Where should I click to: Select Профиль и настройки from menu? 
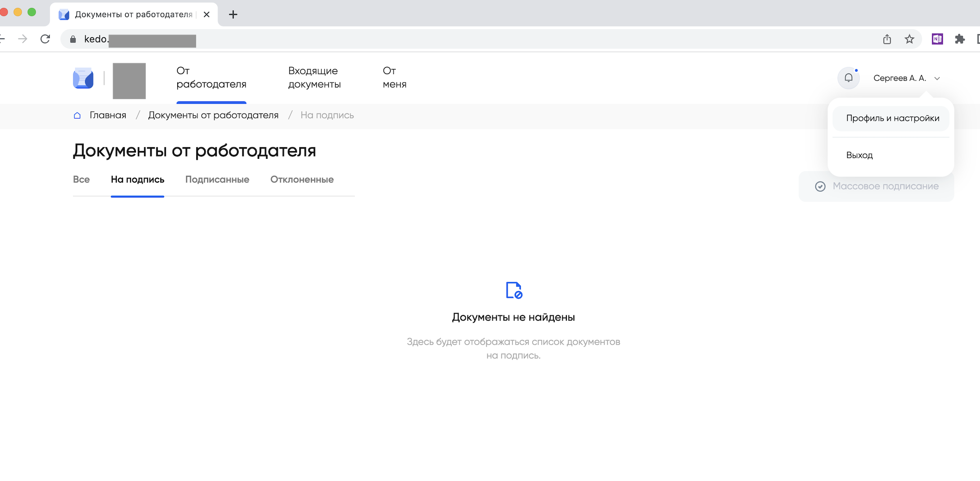click(x=892, y=118)
